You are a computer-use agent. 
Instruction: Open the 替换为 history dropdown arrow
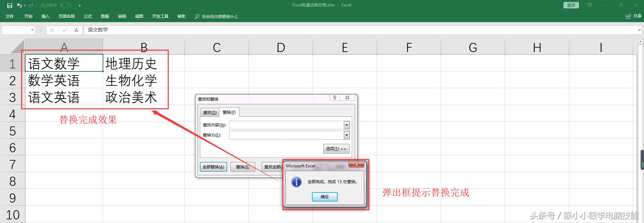coord(347,135)
